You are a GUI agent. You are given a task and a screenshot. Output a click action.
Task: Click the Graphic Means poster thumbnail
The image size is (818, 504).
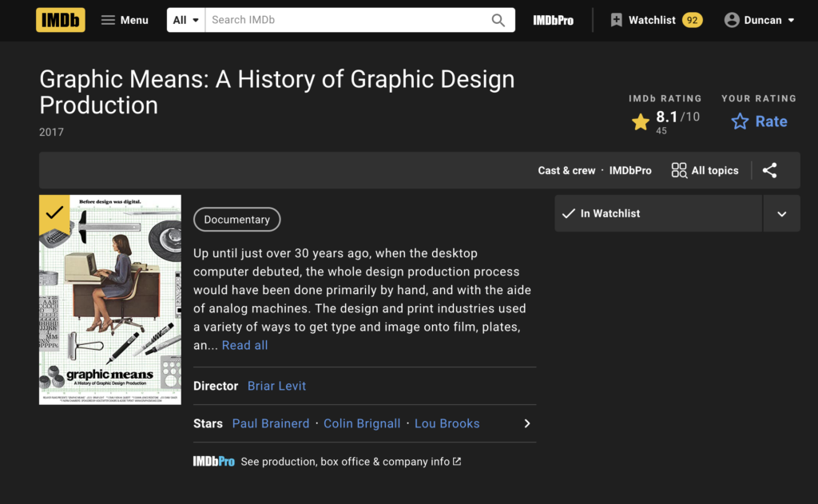pyautogui.click(x=110, y=312)
